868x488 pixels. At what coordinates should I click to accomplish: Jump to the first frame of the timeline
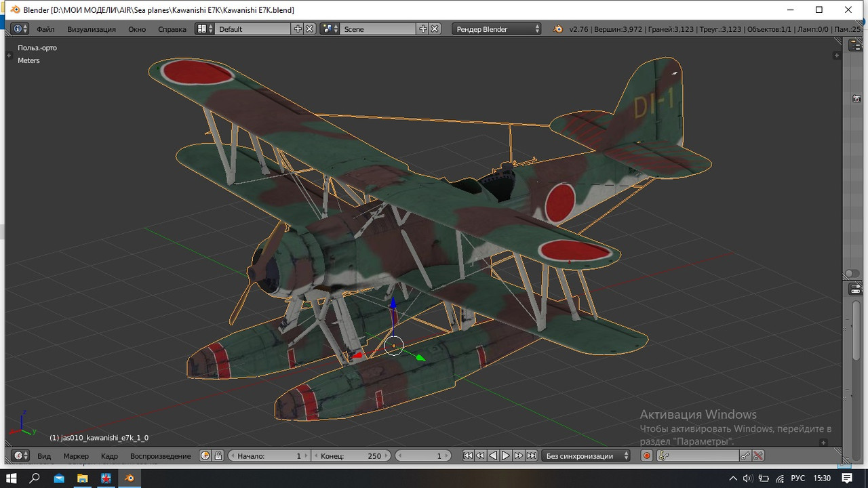468,456
